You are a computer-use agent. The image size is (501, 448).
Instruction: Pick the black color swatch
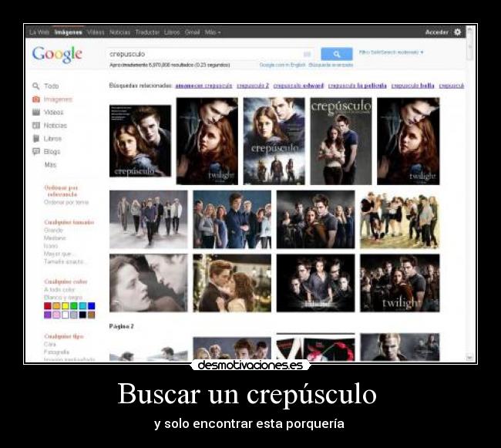pos(82,315)
